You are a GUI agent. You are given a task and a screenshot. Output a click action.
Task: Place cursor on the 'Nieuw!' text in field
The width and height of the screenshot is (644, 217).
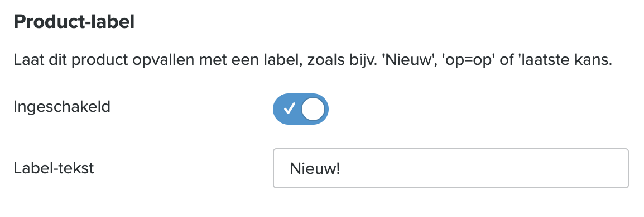(315, 168)
